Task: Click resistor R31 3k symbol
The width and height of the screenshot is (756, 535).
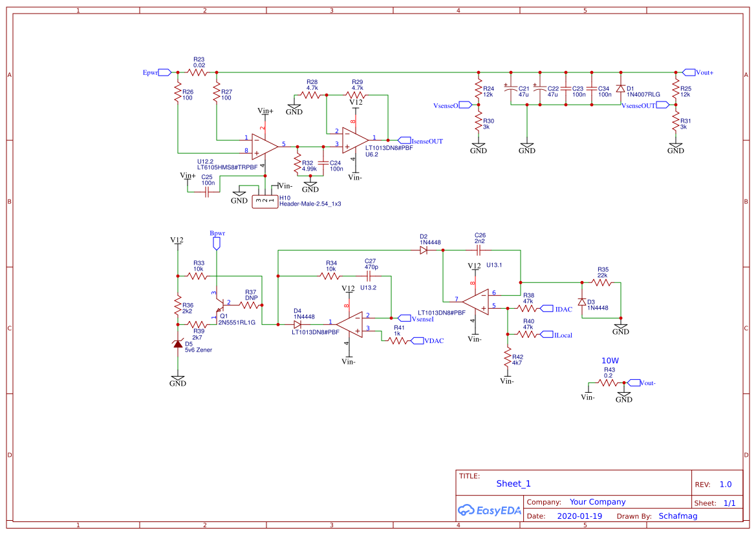Action: (x=675, y=121)
